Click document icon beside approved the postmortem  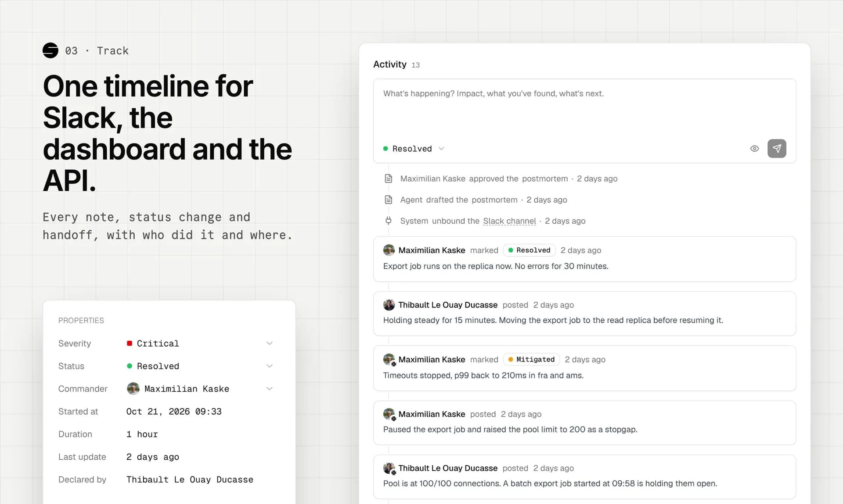(389, 179)
